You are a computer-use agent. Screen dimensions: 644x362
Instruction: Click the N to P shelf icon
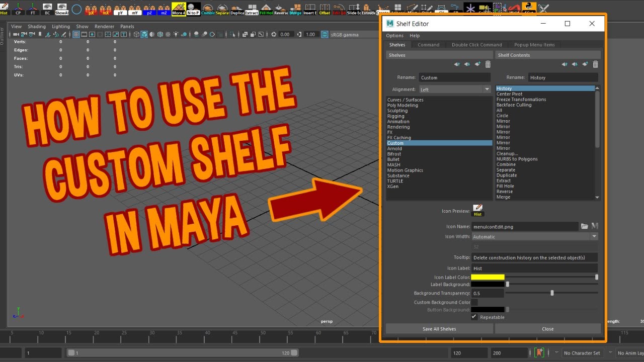click(193, 9)
